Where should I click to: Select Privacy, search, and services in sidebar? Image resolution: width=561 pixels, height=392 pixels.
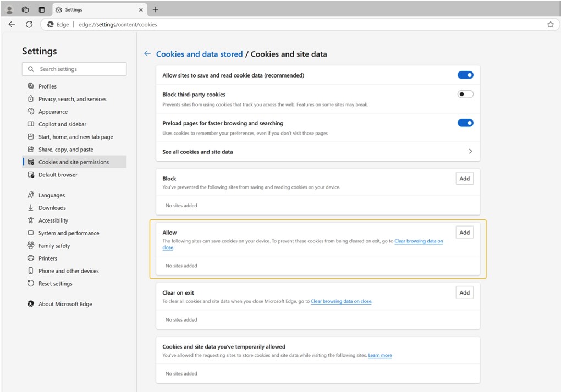(72, 99)
